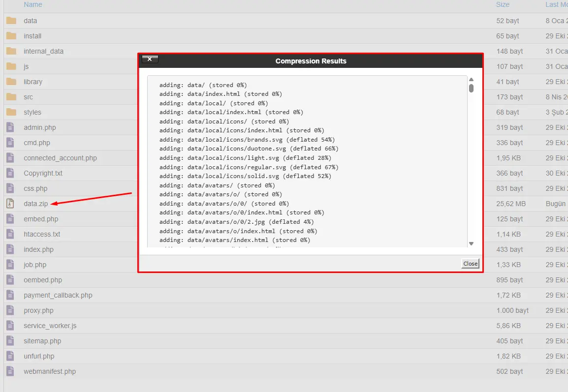Select the library folder name
The image size is (568, 392).
33,82
